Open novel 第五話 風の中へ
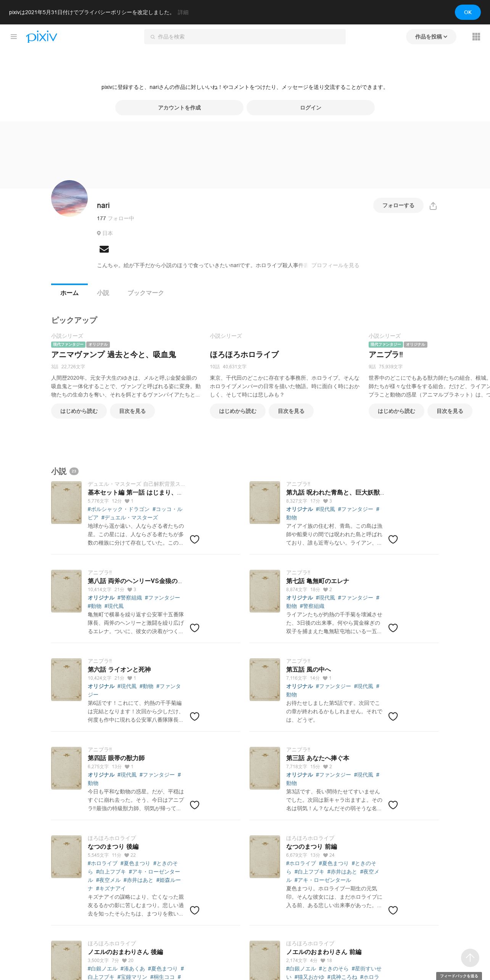 pyautogui.click(x=308, y=669)
